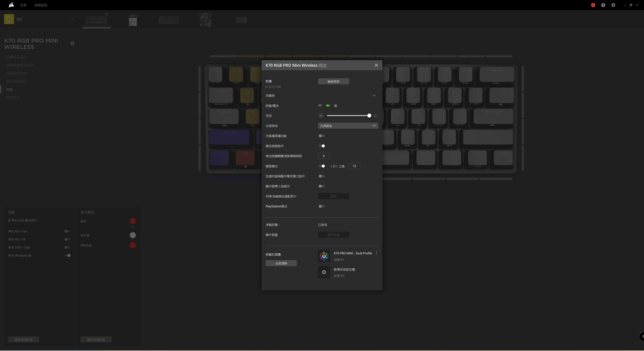Click the side panel collapse arrow at screen edge
This screenshot has width=644, height=351.
(x=642, y=336)
